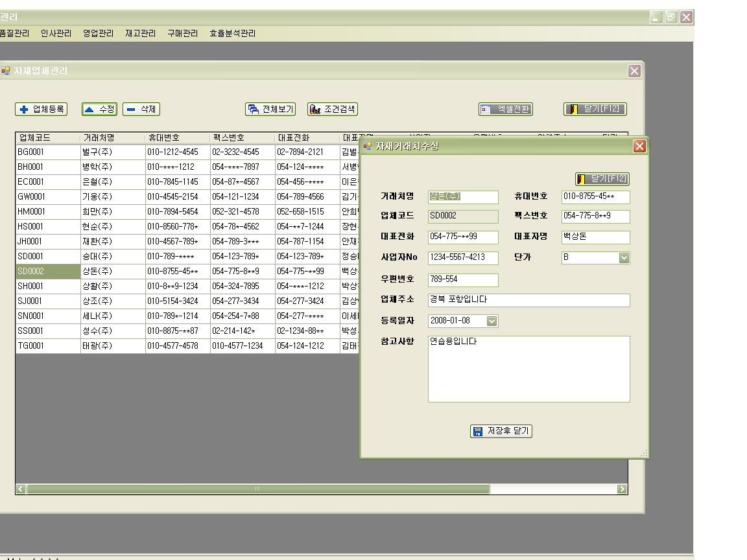Click the 사업자No input field

(463, 257)
